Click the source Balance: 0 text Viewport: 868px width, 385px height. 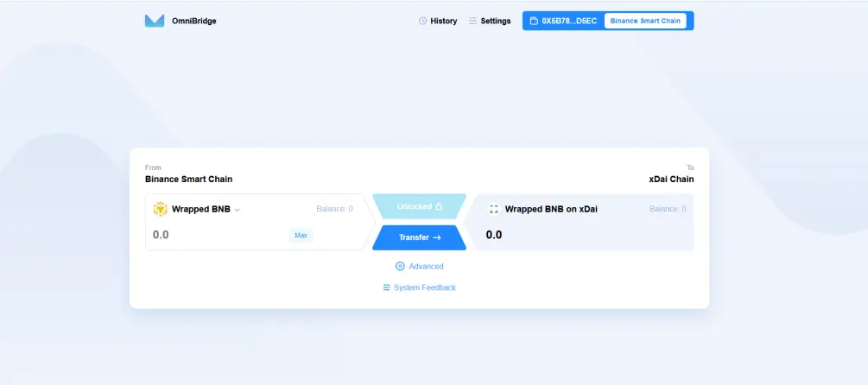click(335, 209)
